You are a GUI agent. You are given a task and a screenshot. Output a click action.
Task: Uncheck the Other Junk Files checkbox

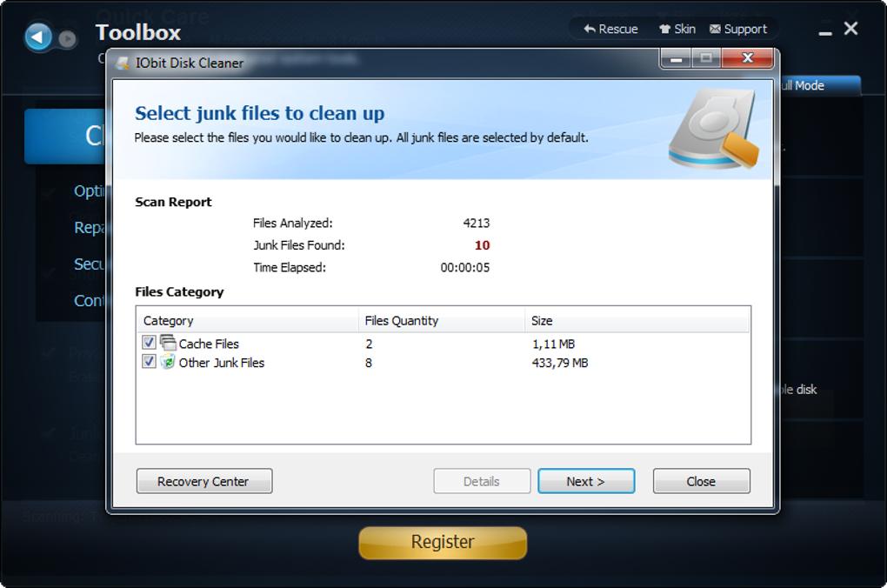click(x=149, y=362)
